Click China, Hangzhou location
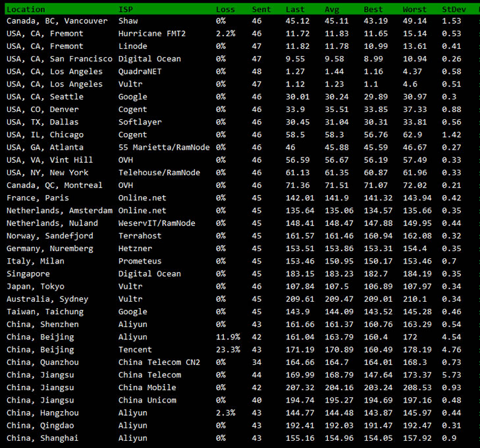The height and width of the screenshot is (448, 480). [43, 413]
